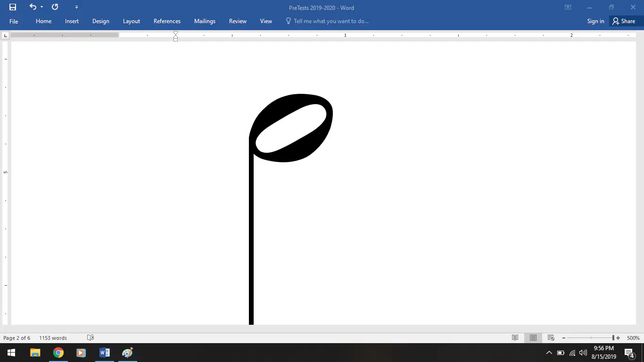Go to the Mailings tab
The width and height of the screenshot is (644, 362).
point(205,21)
